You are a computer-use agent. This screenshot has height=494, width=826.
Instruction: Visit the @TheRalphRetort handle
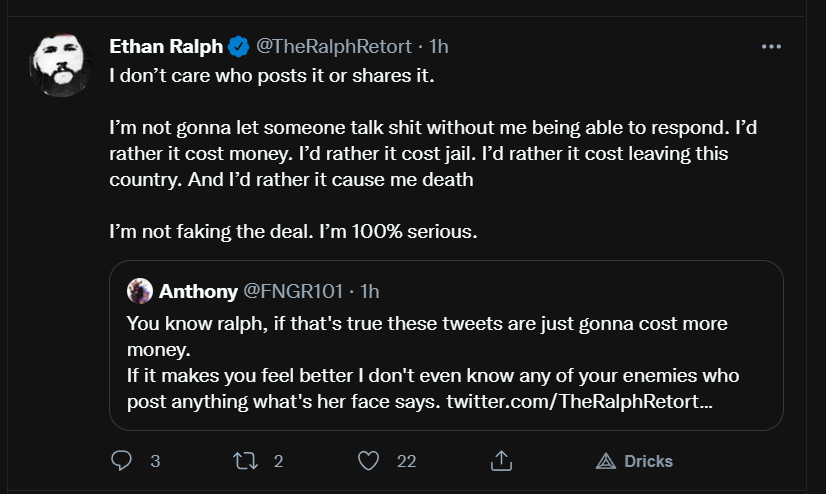click(x=334, y=46)
